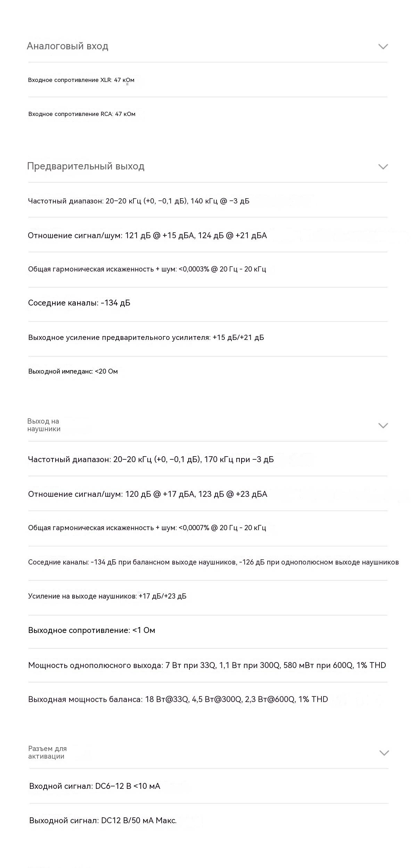Select the Выходное сопротивление <1 Ом row

coord(208,630)
